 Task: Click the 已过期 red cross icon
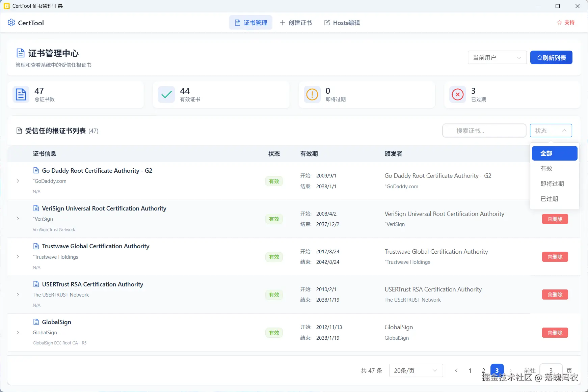point(458,94)
